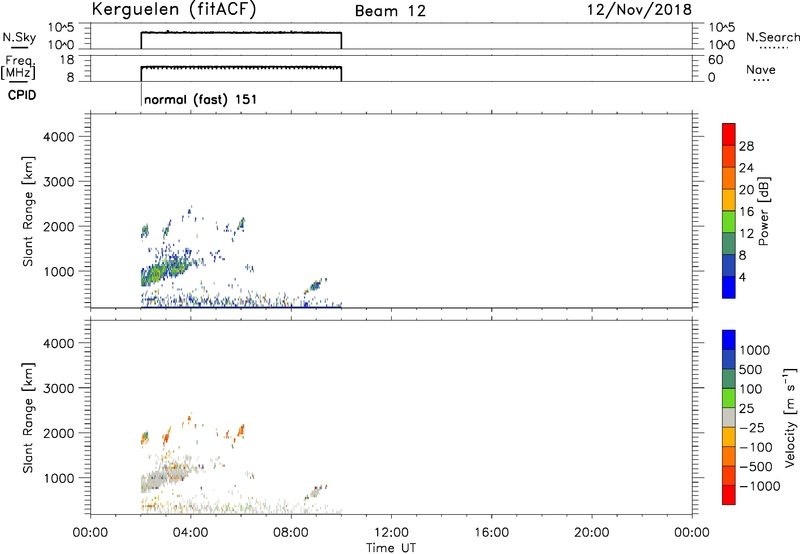The width and height of the screenshot is (800, 554).
Task: Click the N.Sky noise trace in top panel
Action: 241,33
